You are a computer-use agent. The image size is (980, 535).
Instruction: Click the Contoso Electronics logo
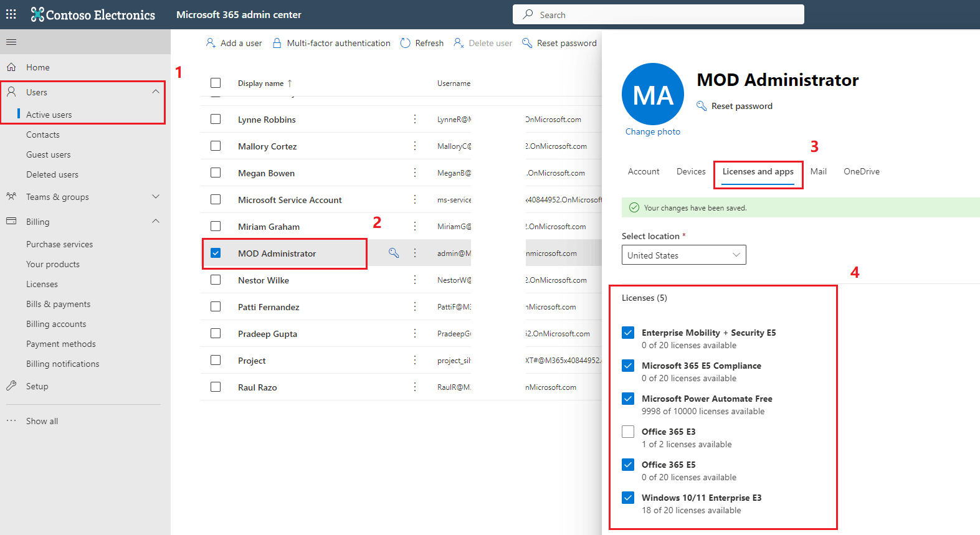tap(93, 14)
